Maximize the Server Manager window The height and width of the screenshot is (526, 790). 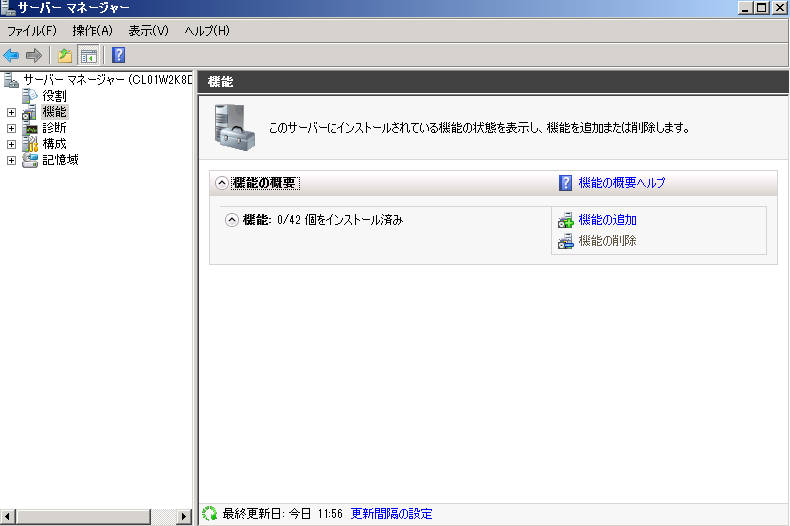point(762,8)
